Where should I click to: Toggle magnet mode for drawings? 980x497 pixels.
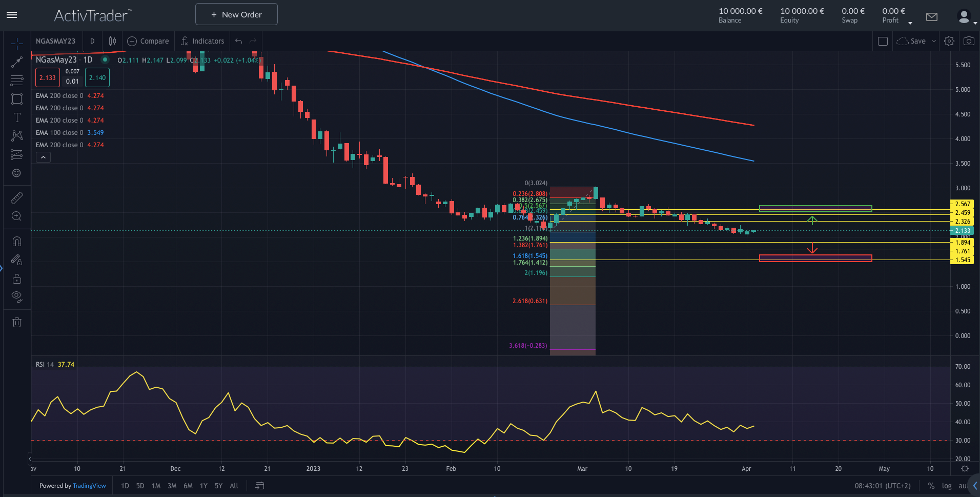(17, 241)
